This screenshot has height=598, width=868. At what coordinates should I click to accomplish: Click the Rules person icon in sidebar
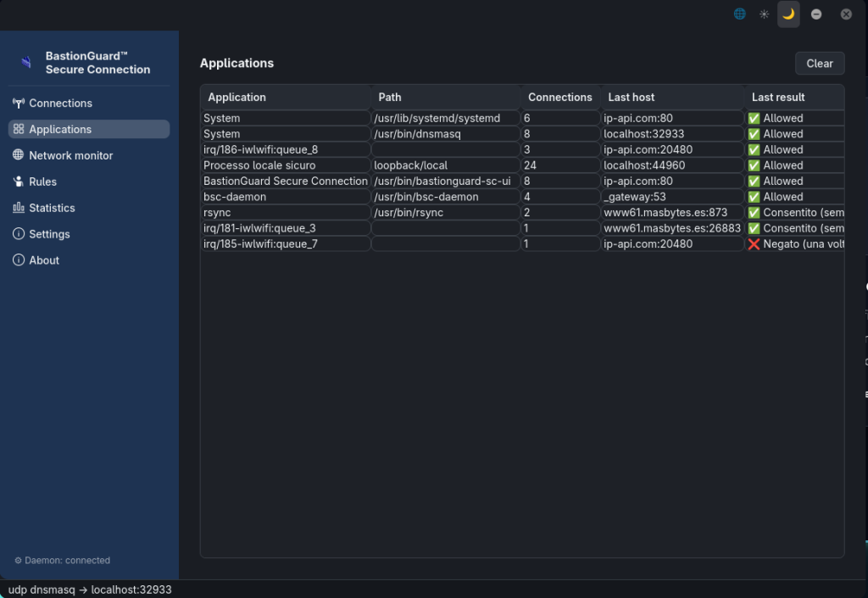tap(19, 182)
